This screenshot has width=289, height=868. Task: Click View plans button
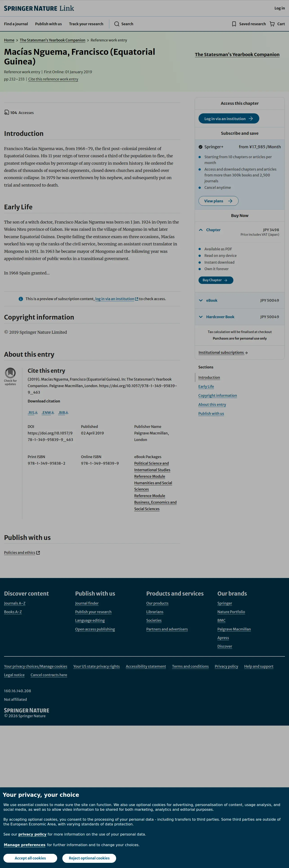click(x=218, y=201)
